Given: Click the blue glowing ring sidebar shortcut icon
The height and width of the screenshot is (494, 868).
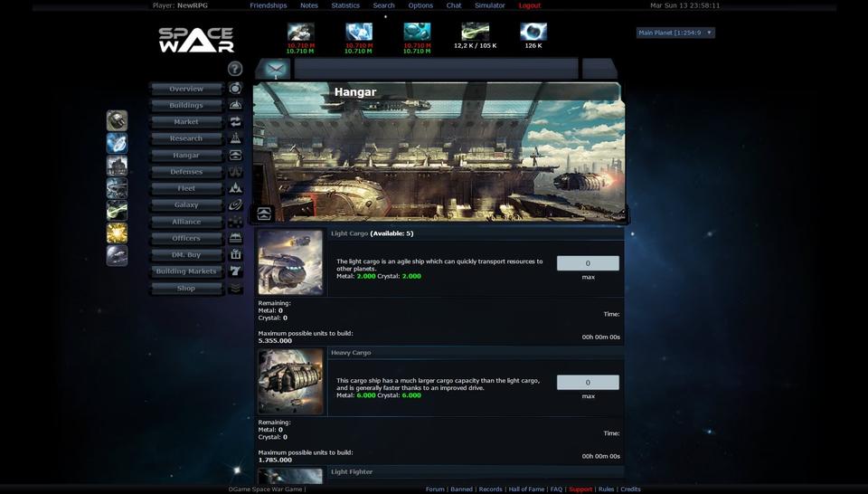Looking at the screenshot, I should pyautogui.click(x=117, y=143).
